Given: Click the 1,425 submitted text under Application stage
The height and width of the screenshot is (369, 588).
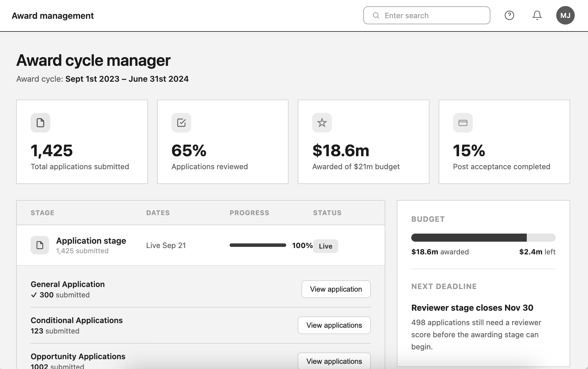Looking at the screenshot, I should (x=82, y=251).
